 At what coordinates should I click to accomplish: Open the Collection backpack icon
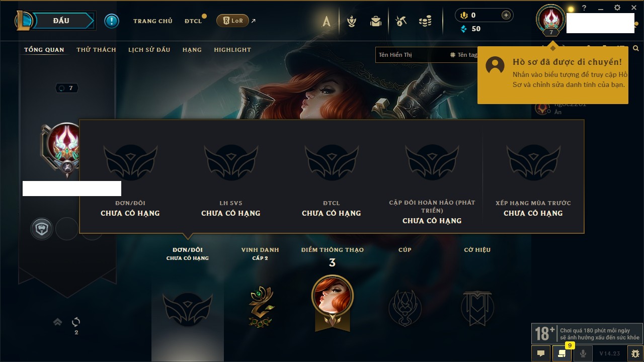click(x=376, y=21)
